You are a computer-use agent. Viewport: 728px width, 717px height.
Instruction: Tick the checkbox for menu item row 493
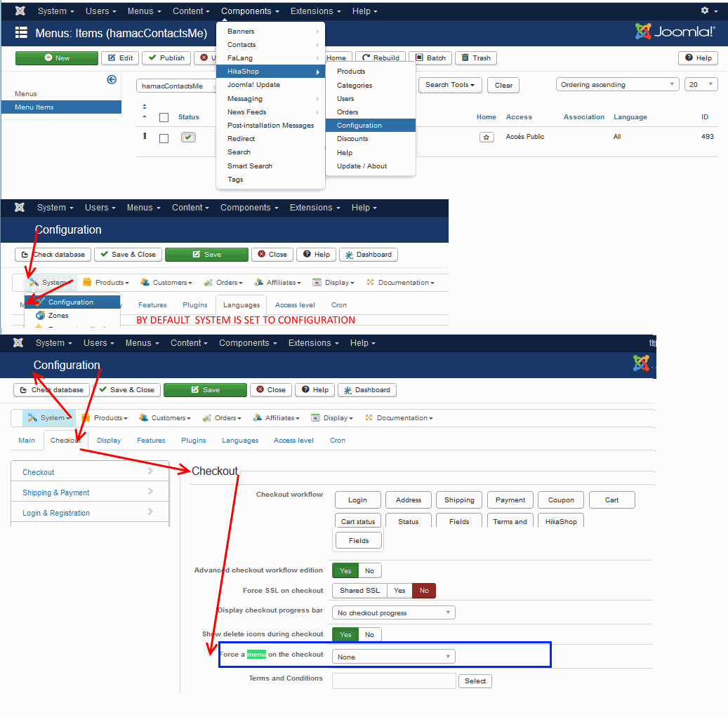click(164, 138)
